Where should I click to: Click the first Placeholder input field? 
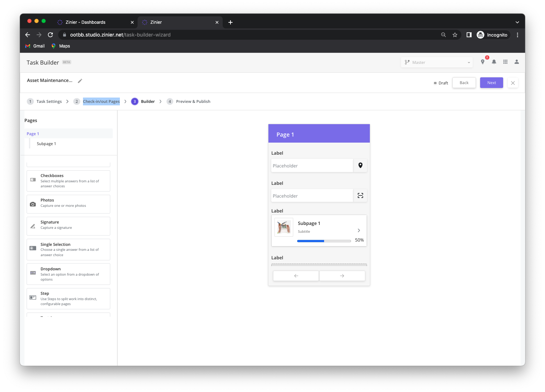coord(312,166)
